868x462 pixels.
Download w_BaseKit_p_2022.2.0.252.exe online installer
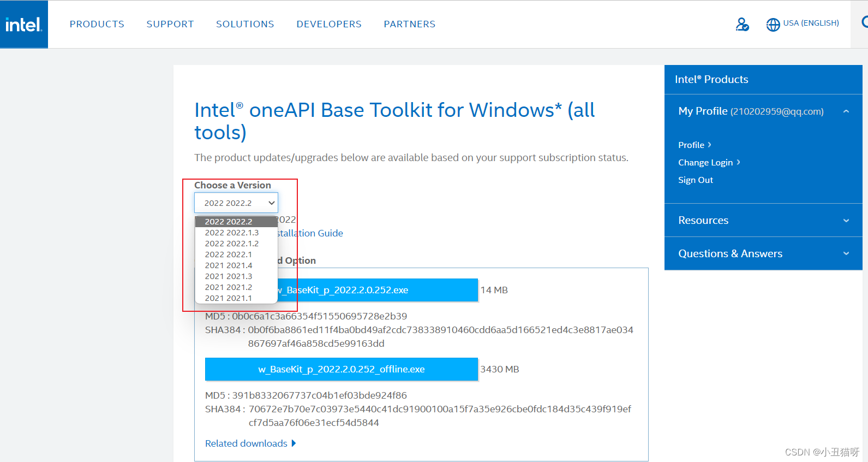tap(378, 290)
